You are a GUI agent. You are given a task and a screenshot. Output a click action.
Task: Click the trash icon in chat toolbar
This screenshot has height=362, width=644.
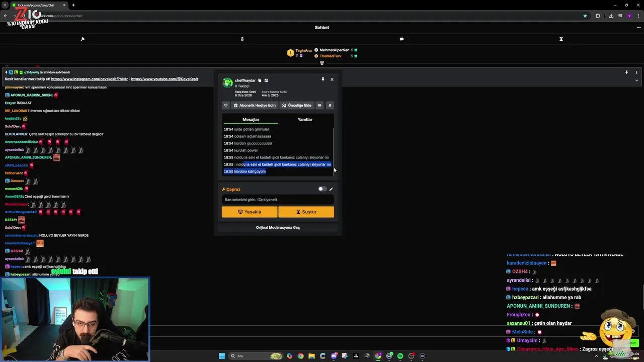(x=242, y=39)
